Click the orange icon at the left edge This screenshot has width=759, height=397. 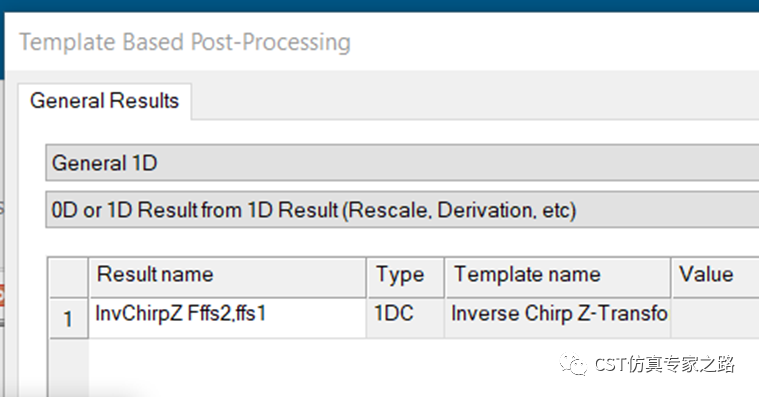coord(2,295)
